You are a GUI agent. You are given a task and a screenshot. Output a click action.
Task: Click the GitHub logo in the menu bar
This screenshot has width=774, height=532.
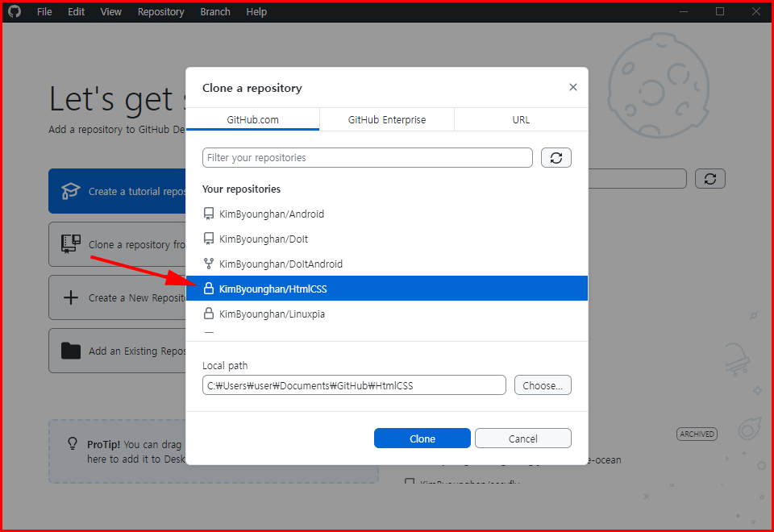(x=15, y=10)
